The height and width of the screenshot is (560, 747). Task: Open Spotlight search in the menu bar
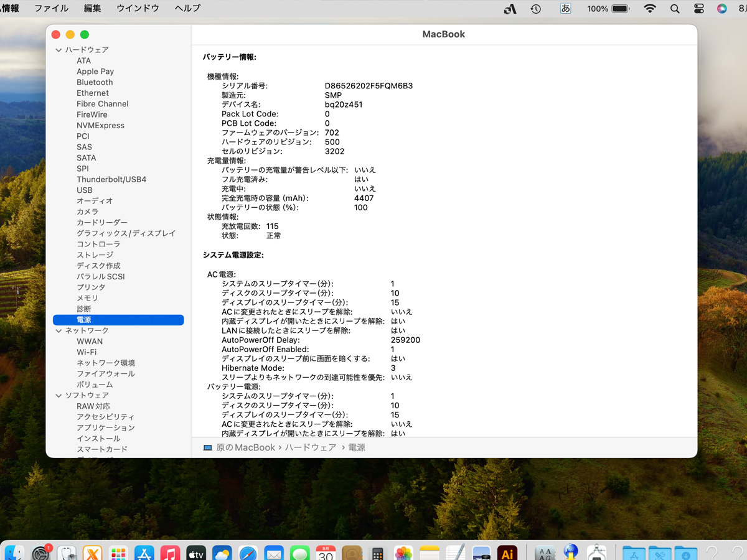pyautogui.click(x=675, y=9)
